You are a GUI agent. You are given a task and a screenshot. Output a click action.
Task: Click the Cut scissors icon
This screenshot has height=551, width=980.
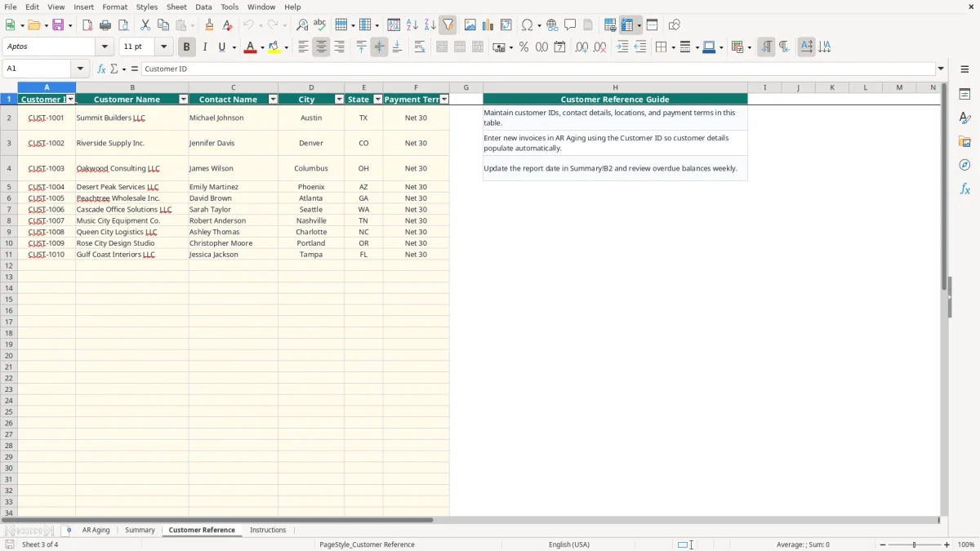pyautogui.click(x=145, y=25)
